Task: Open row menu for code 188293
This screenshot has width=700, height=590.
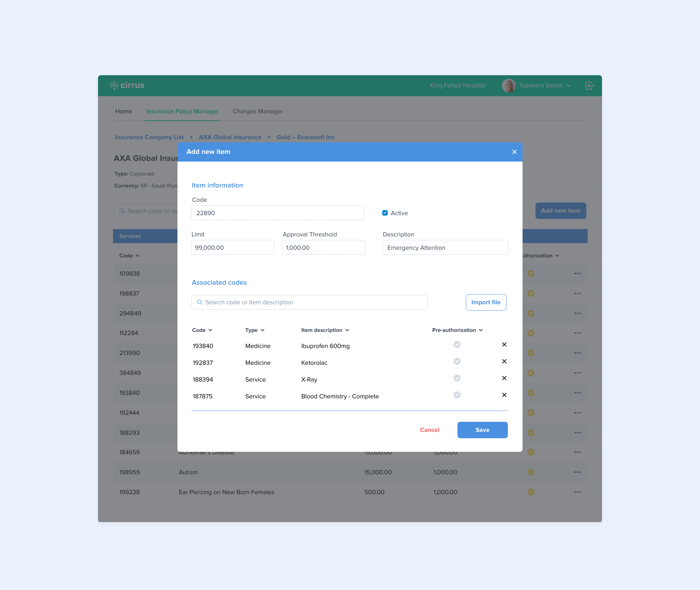Action: [x=577, y=433]
